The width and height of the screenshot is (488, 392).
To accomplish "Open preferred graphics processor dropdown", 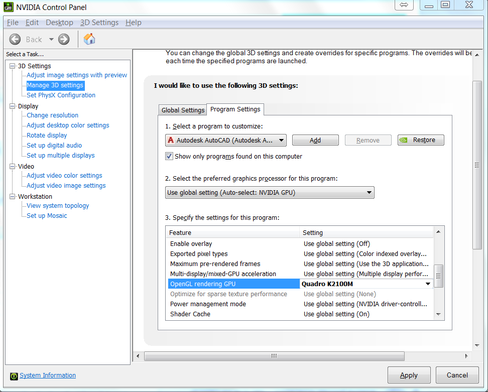I will click(270, 193).
